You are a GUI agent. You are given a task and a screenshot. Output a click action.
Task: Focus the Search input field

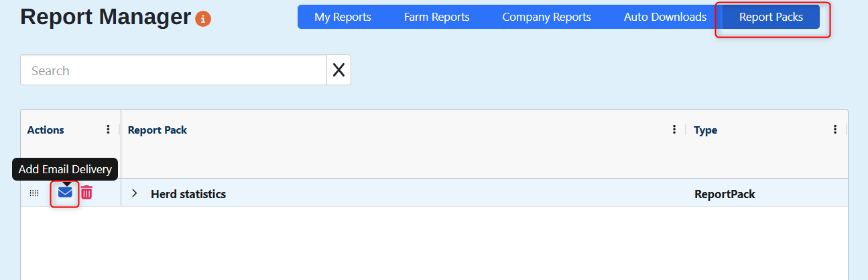point(173,70)
